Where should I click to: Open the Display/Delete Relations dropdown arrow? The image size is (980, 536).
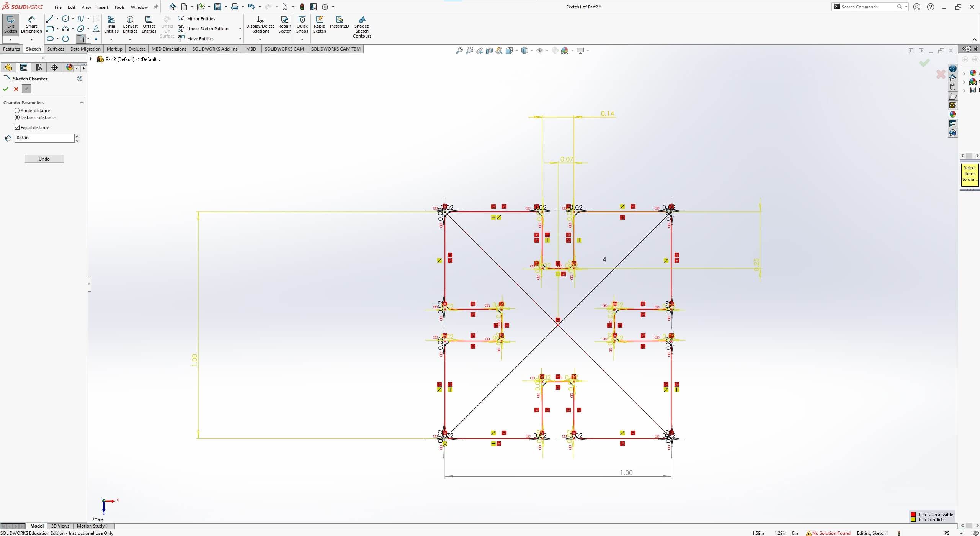click(260, 39)
